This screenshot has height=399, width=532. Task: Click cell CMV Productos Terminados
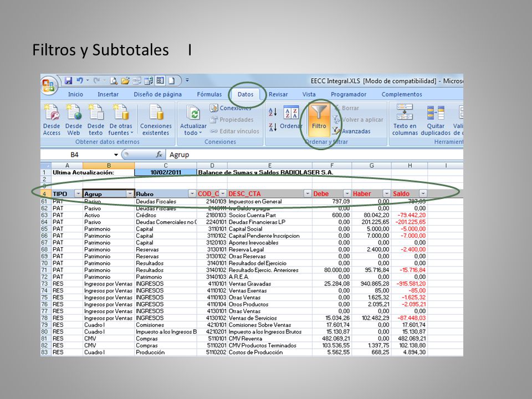pos(270,345)
